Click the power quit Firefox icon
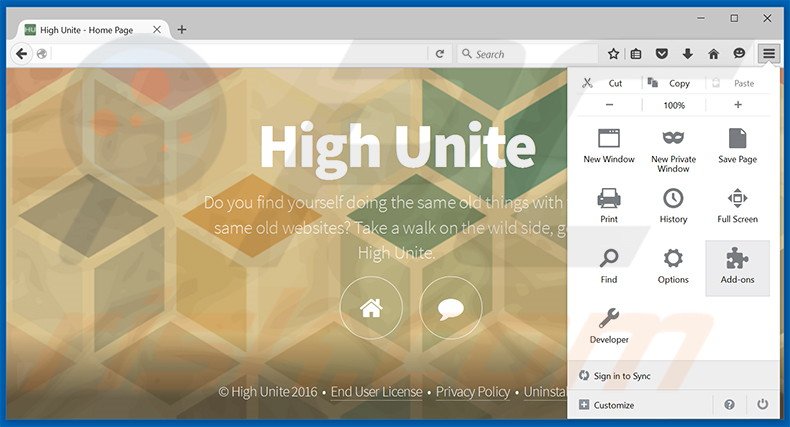 point(762,404)
